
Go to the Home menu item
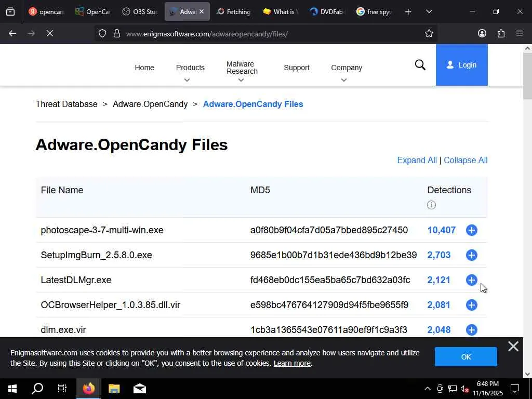pos(144,68)
